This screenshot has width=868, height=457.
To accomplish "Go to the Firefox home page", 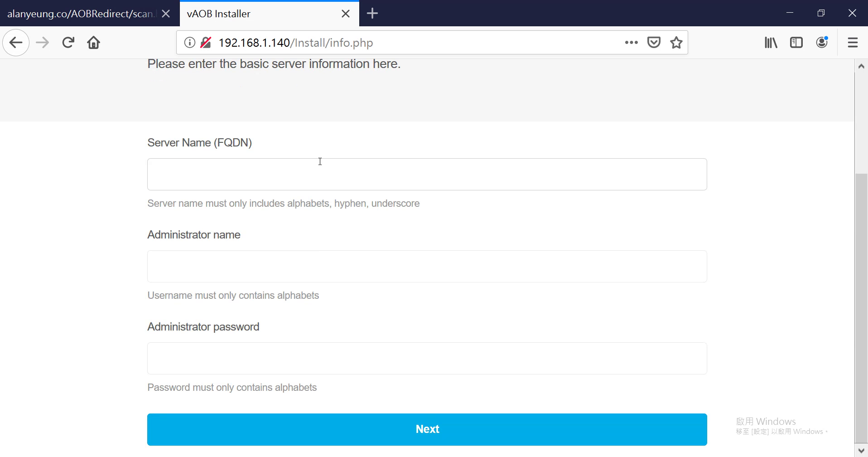I will coord(94,43).
